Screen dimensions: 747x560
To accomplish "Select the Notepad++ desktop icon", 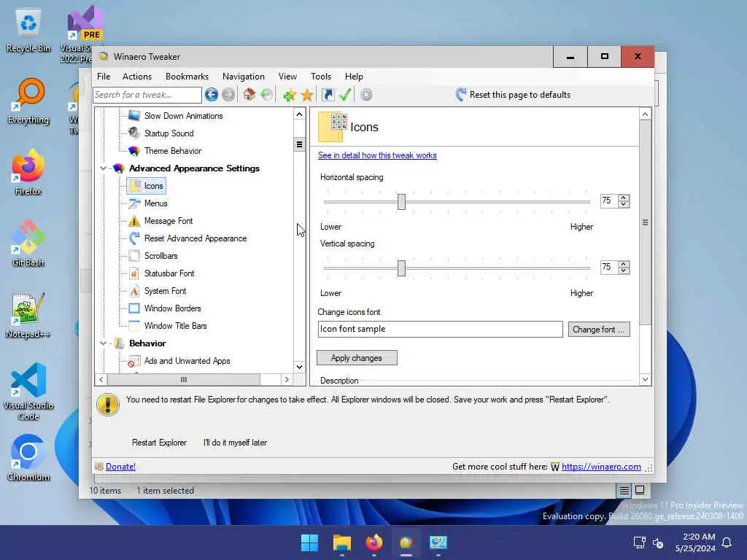I will [x=28, y=315].
